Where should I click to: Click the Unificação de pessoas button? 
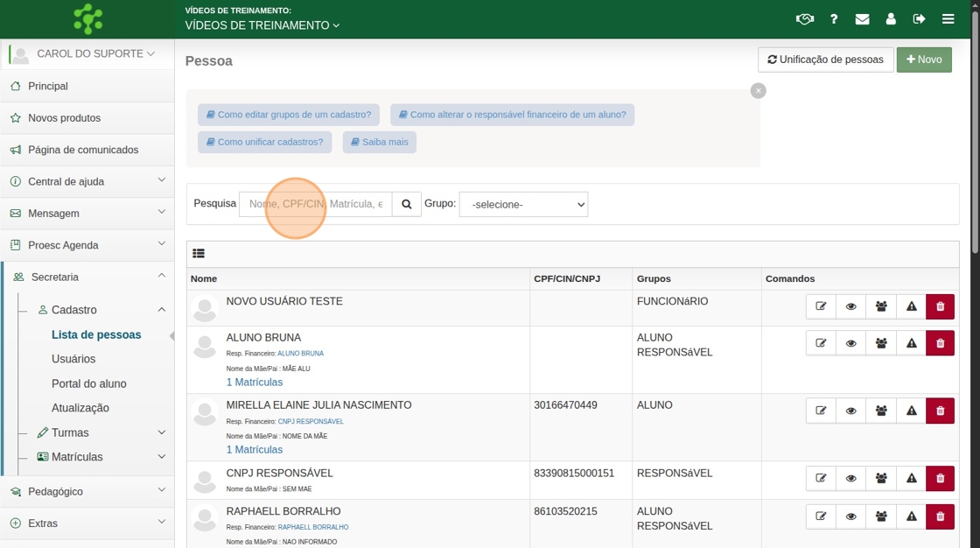click(x=825, y=60)
